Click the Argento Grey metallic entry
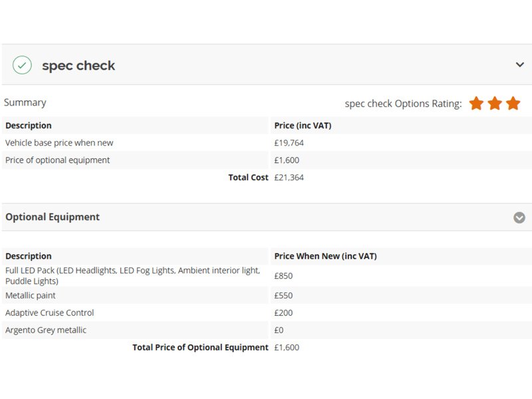532x399 pixels. tap(46, 330)
